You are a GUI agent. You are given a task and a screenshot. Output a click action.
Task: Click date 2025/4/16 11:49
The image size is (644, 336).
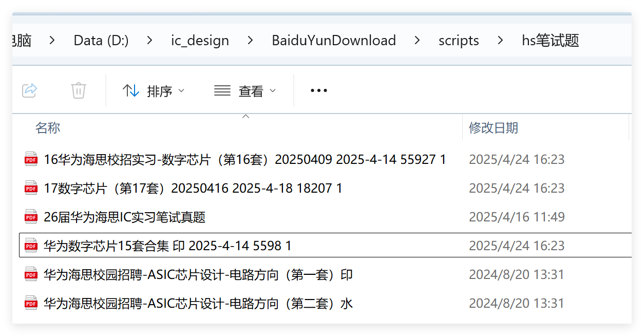pos(517,217)
